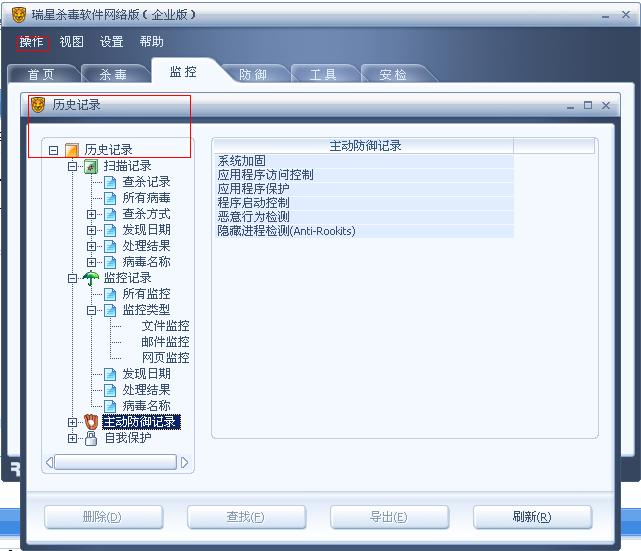Open the 帮助 menu

(x=151, y=42)
